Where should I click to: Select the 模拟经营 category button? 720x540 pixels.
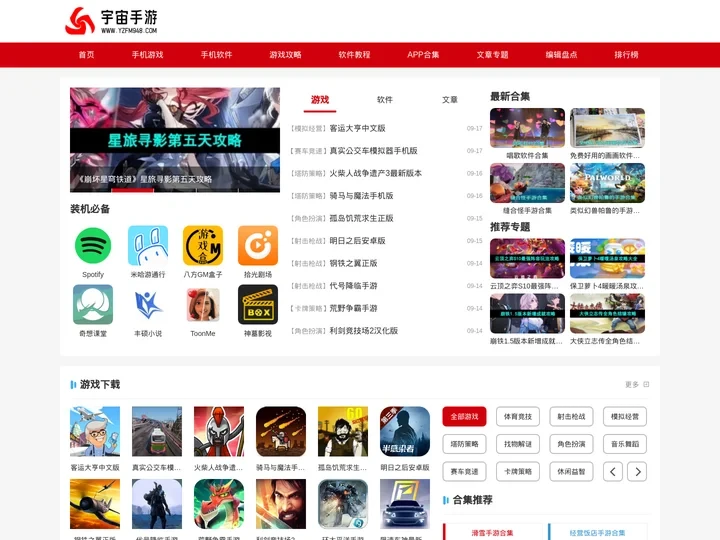point(625,416)
